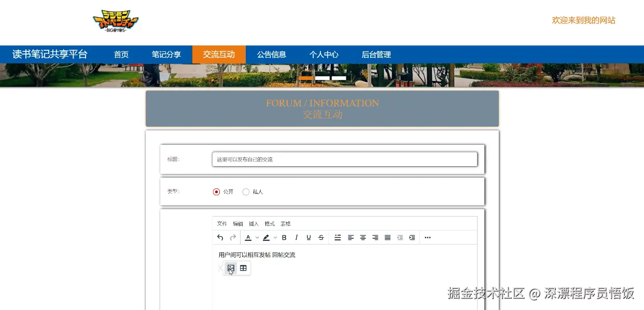
Task: Toggle underline formatting in the editor
Action: coord(309,237)
